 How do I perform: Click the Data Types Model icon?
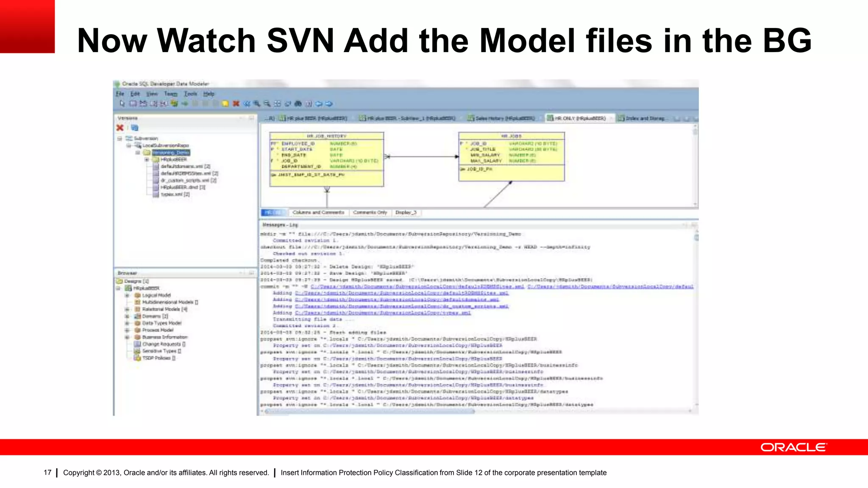click(x=137, y=323)
